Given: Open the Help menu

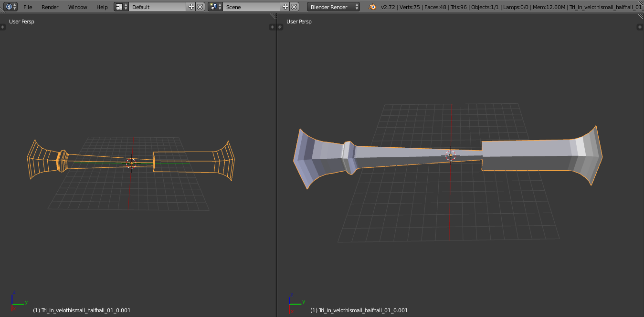Looking at the screenshot, I should click(102, 7).
